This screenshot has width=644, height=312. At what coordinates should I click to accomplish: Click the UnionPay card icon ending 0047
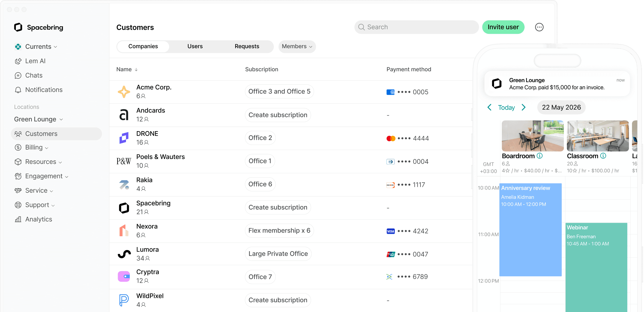point(391,255)
